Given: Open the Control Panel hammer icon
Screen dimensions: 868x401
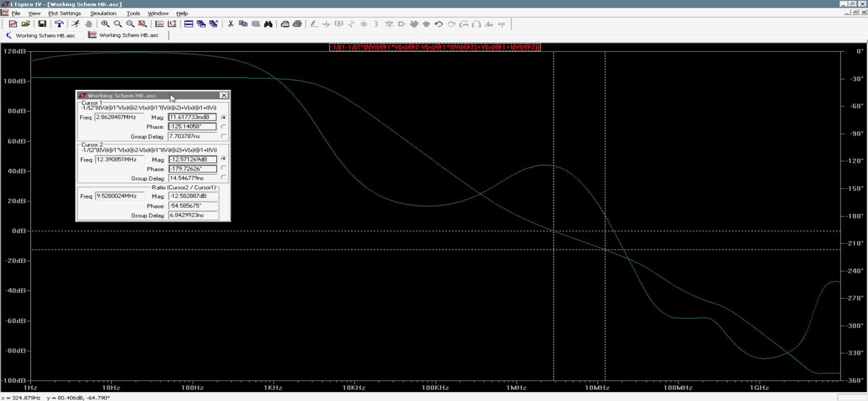Looking at the screenshot, I should (x=59, y=24).
